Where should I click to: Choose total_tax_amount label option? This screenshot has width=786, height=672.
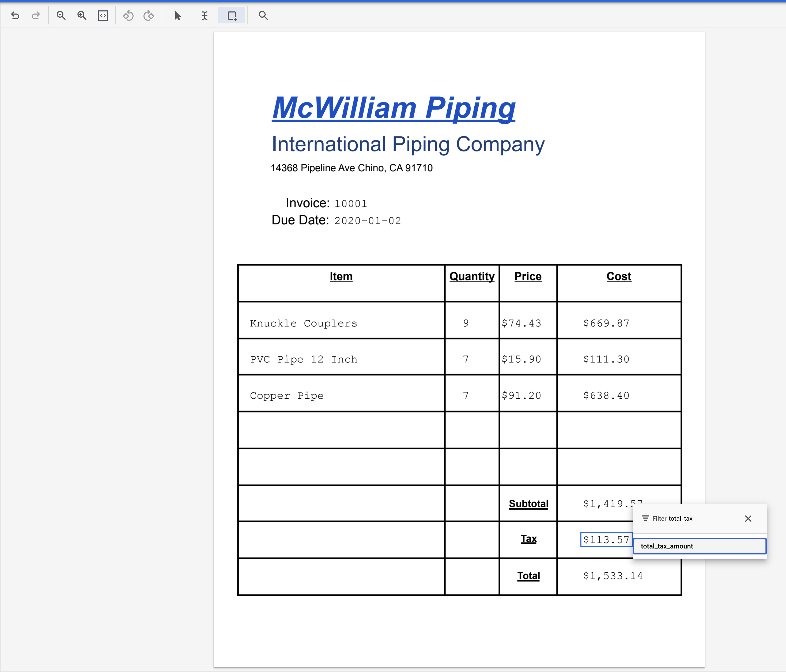(x=699, y=546)
